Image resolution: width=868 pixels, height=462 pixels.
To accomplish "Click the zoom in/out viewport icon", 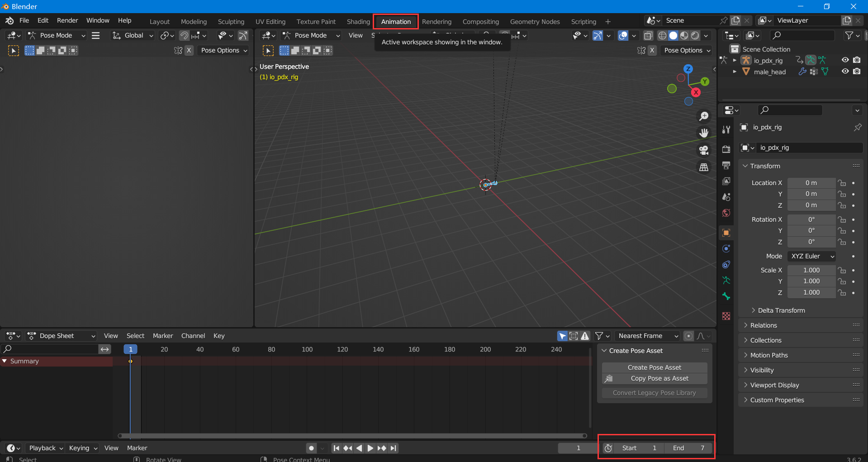I will tap(704, 116).
